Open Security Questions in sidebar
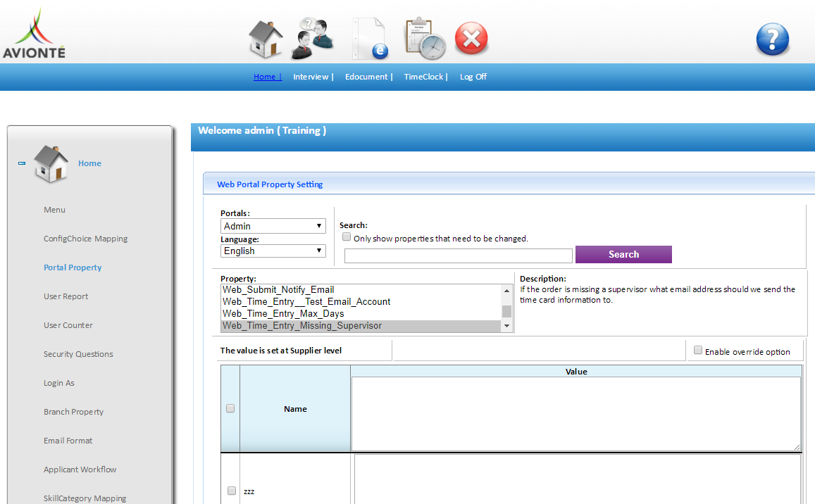The width and height of the screenshot is (815, 504). (x=78, y=354)
